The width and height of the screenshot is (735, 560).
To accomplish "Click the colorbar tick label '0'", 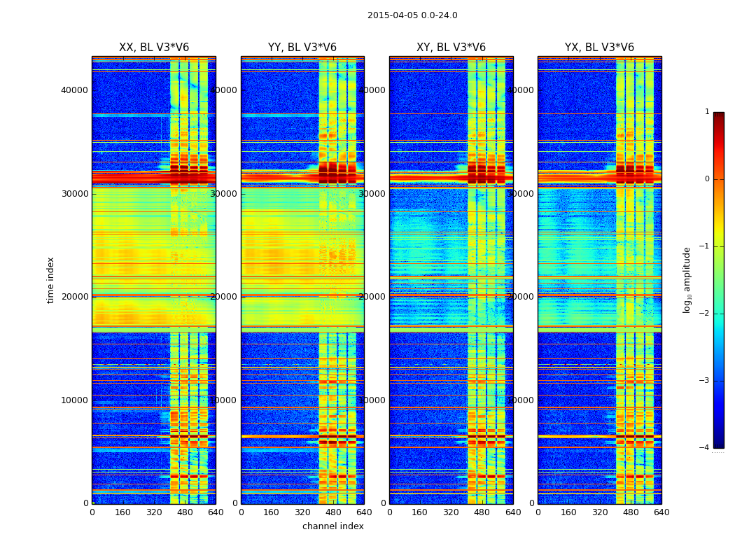I will (706, 179).
